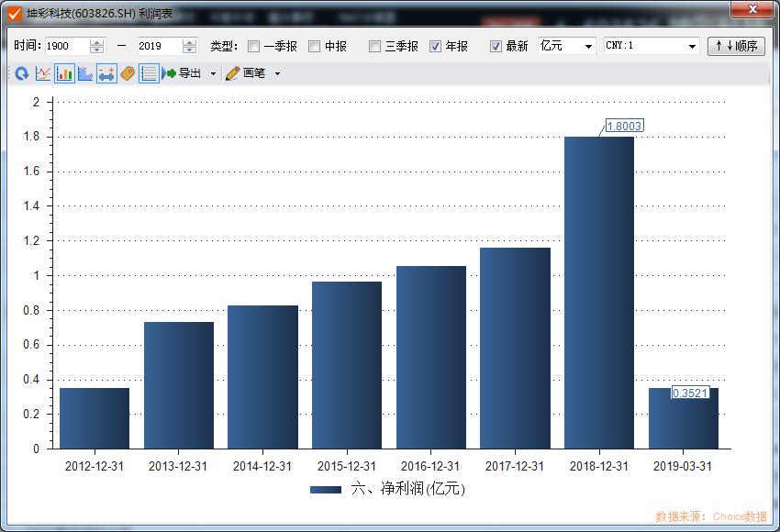Screen dimensions: 780x532
Task: Expand the 画笔 dropdown arrow
Action: pyautogui.click(x=276, y=73)
